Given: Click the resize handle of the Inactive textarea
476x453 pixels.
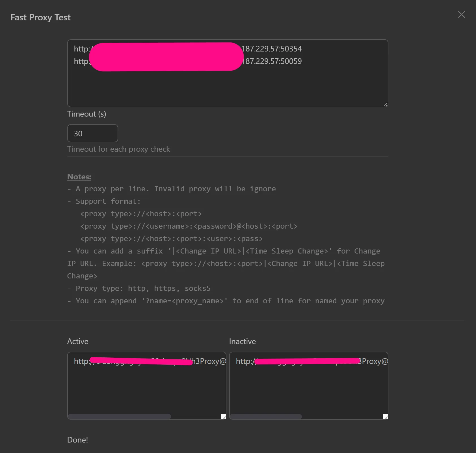Looking at the screenshot, I should (x=385, y=416).
